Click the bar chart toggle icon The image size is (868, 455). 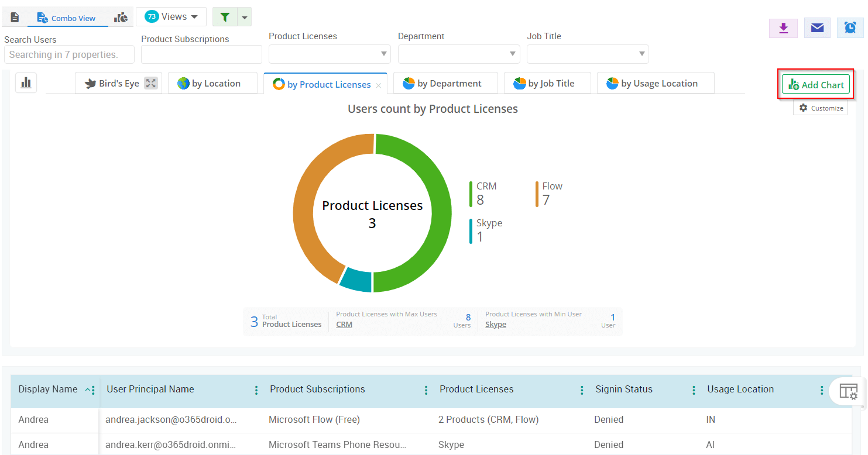coord(26,83)
